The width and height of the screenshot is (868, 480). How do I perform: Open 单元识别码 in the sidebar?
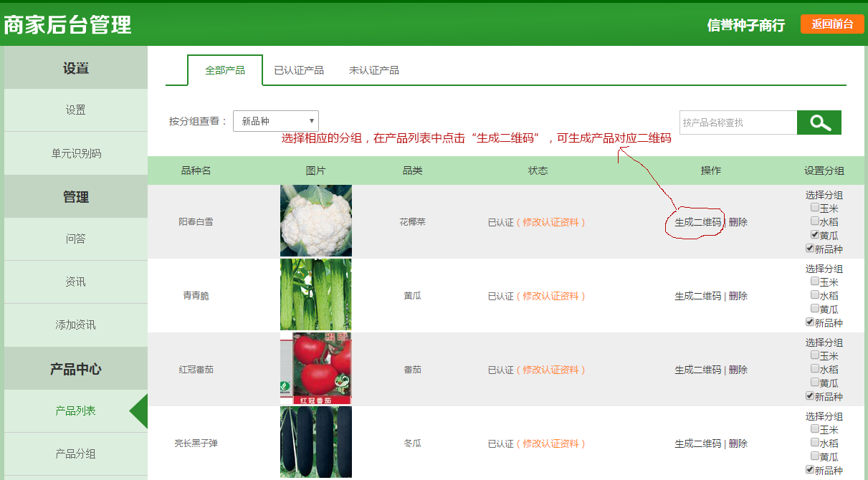pos(76,153)
